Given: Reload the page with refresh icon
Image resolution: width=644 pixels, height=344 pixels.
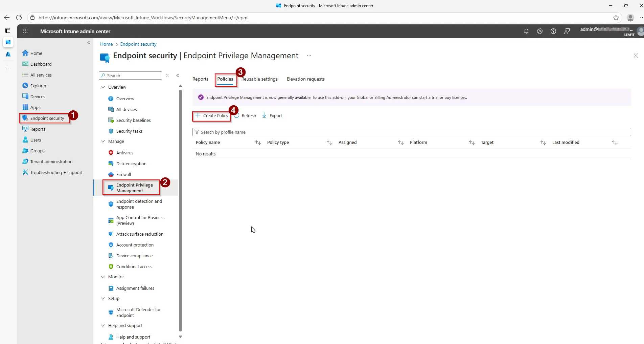Looking at the screenshot, I should tap(19, 18).
